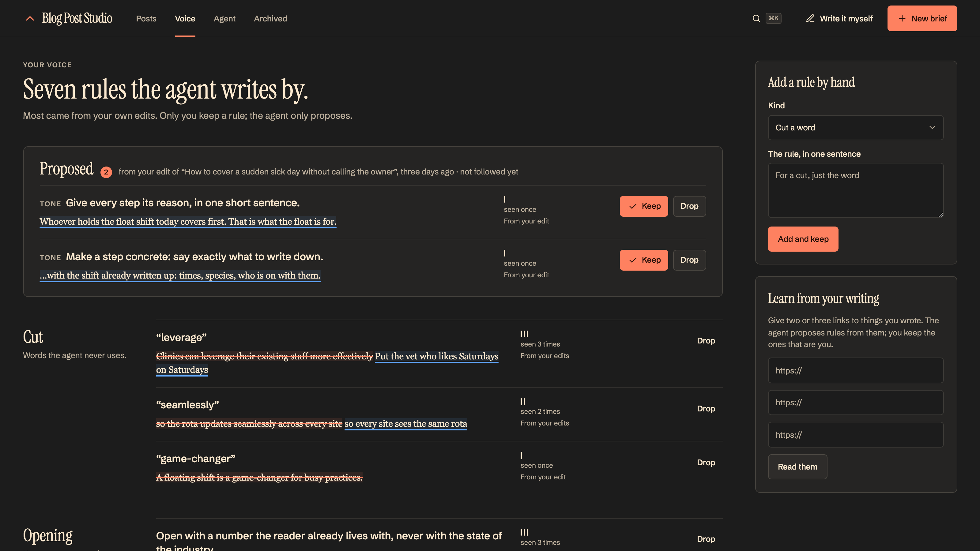Click the 'Seven rules the agent writes by.' heading

point(165,90)
